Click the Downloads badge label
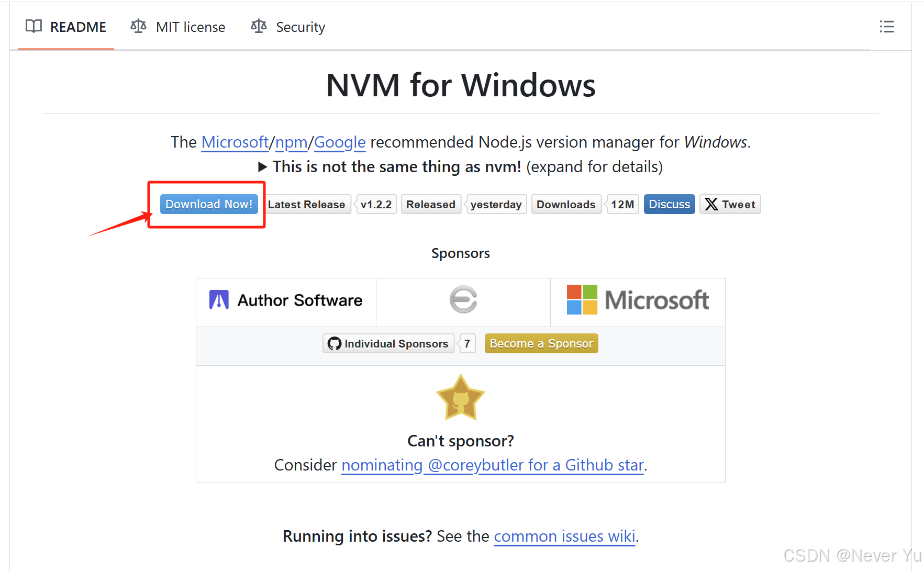The width and height of the screenshot is (924, 571). [566, 204]
